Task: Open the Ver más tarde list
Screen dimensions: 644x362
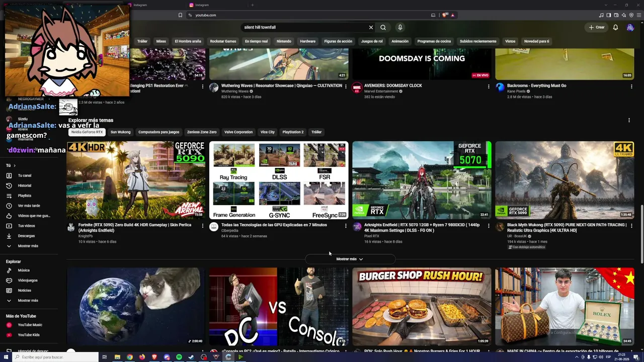Action: click(29, 206)
